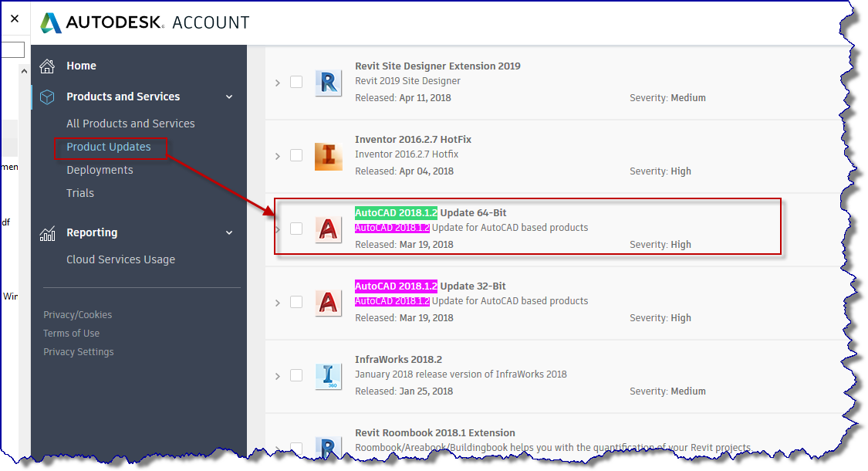Enable the InfraWorks 2018.2 checkbox

tap(296, 375)
